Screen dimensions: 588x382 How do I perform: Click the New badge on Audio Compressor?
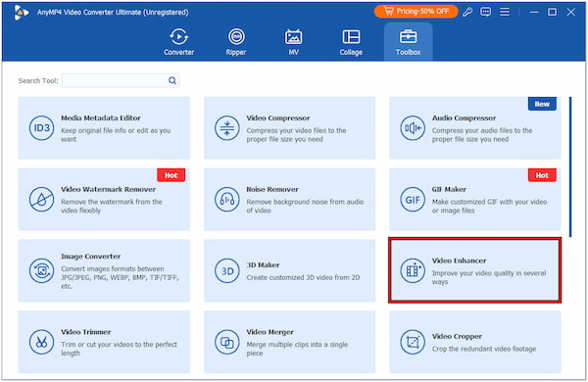tap(542, 104)
